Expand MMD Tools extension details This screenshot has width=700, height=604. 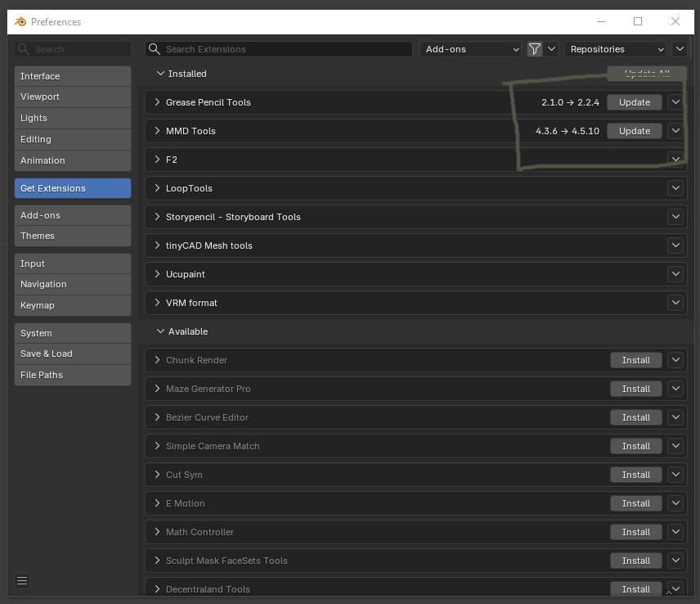(158, 131)
